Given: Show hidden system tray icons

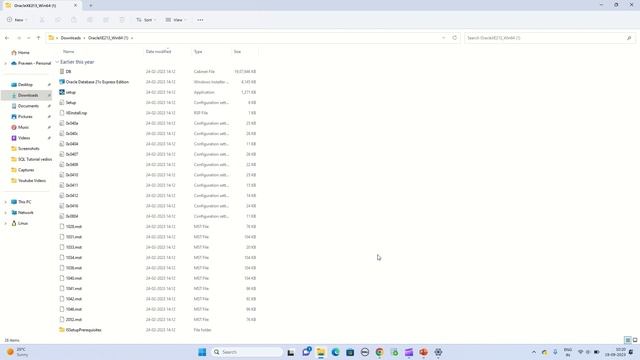Looking at the screenshot, I should click(534, 352).
